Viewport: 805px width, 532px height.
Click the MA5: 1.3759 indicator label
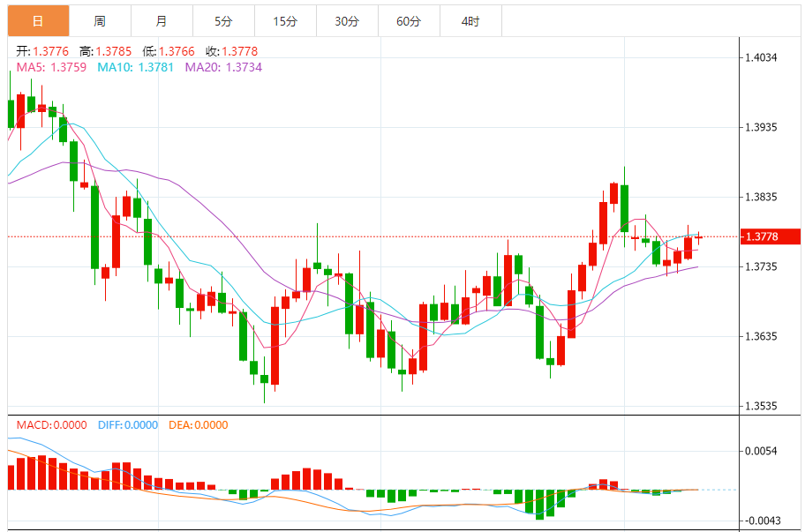51,67
